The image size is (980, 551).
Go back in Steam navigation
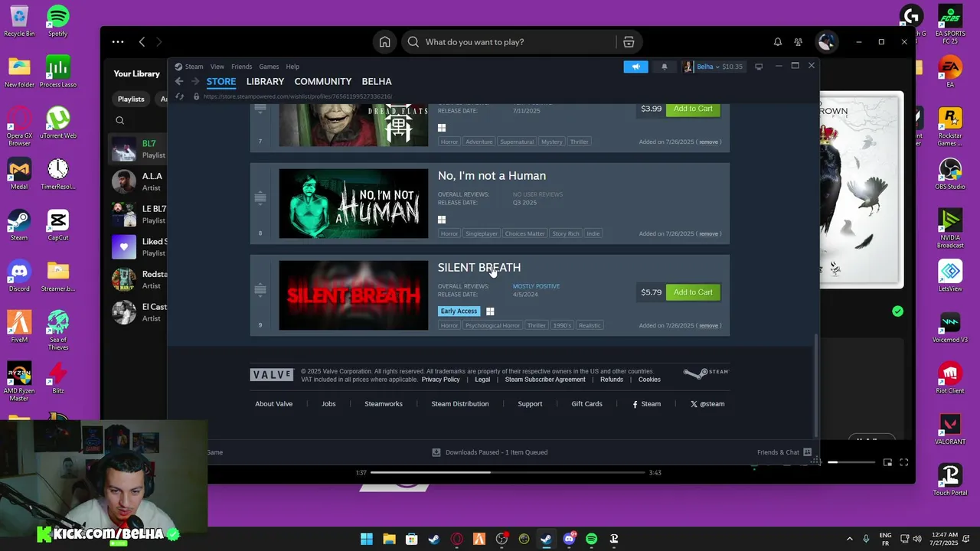(x=179, y=81)
